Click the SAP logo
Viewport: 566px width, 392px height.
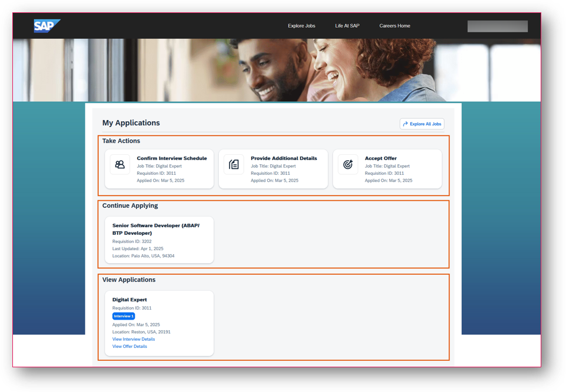coord(47,26)
